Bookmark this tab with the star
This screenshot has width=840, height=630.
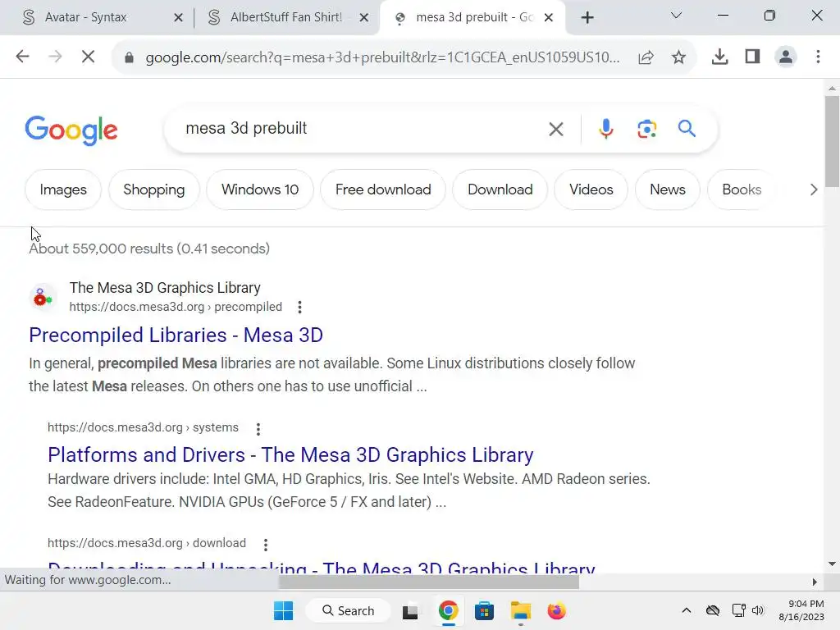pyautogui.click(x=678, y=57)
